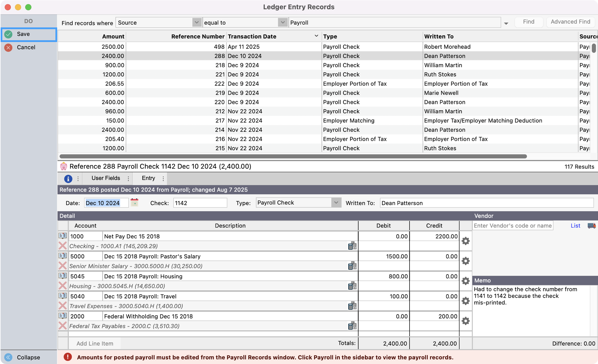Open the Source field dropdown
This screenshot has width=598, height=364.
pos(197,22)
